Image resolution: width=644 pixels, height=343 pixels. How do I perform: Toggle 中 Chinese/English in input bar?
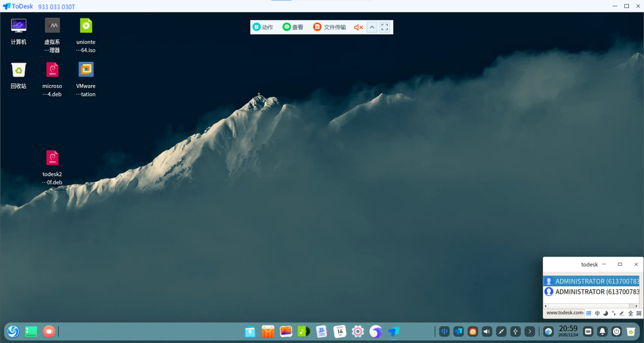click(x=597, y=314)
